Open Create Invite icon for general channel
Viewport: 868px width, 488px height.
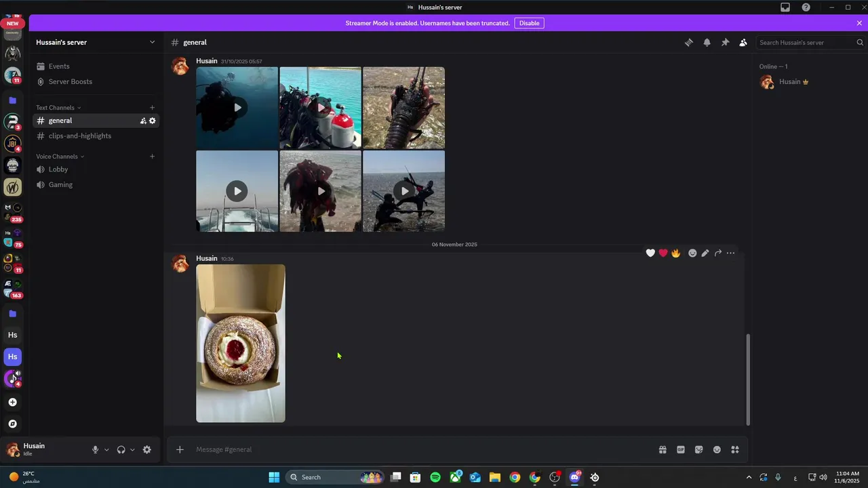coord(143,121)
